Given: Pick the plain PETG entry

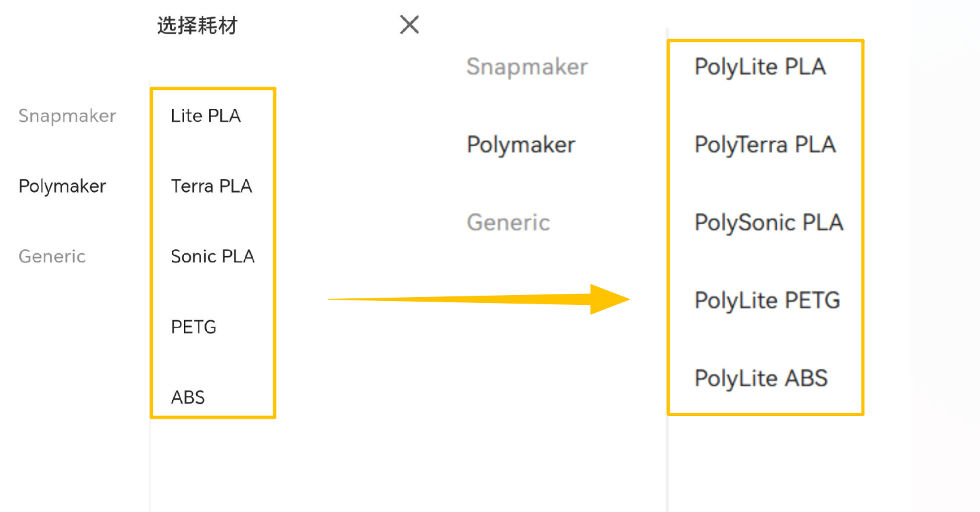Looking at the screenshot, I should (x=194, y=327).
